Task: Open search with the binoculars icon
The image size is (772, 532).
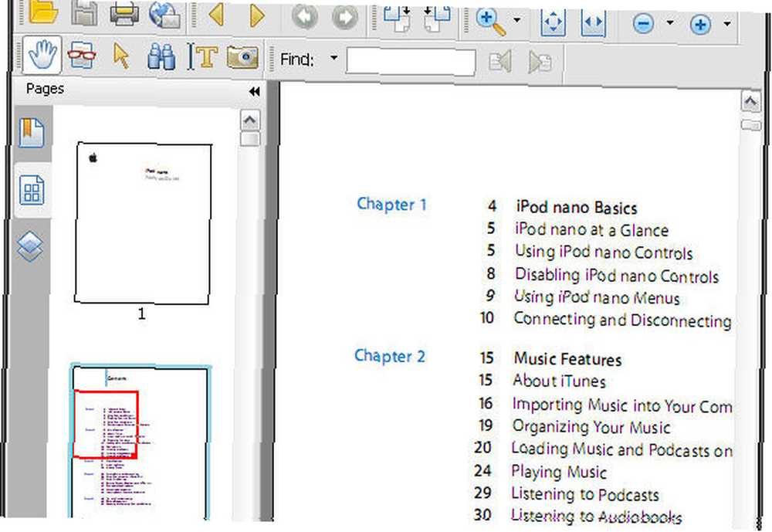Action: coord(161,56)
